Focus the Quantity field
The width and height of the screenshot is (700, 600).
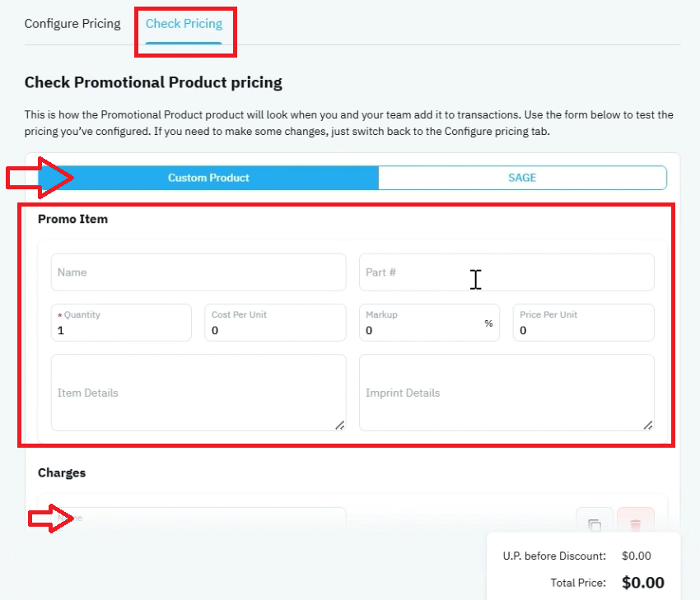click(x=121, y=323)
